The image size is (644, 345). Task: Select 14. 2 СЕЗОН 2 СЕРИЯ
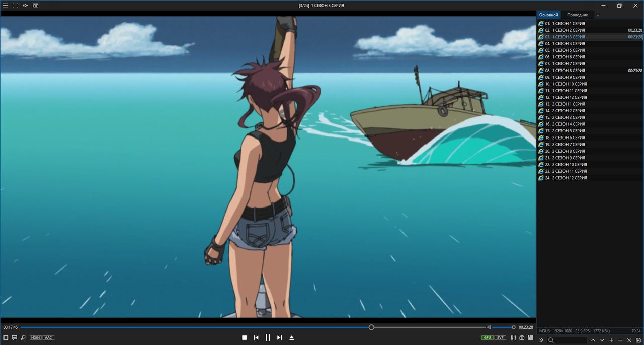click(x=590, y=111)
